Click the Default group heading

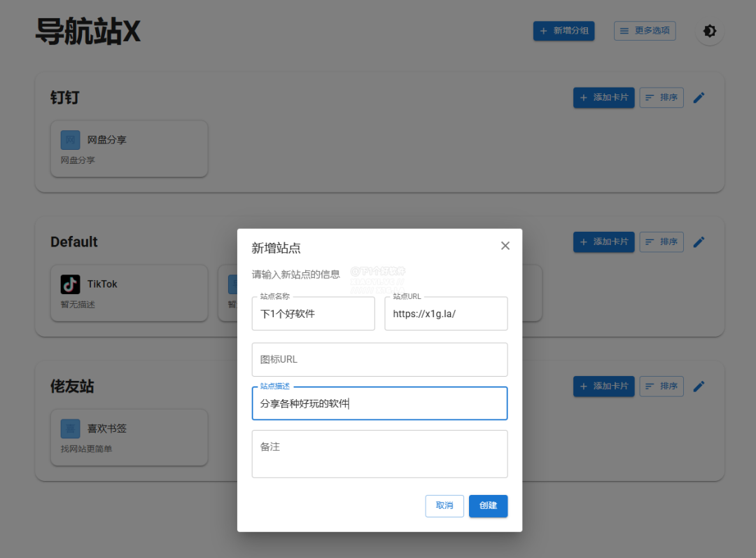click(73, 242)
